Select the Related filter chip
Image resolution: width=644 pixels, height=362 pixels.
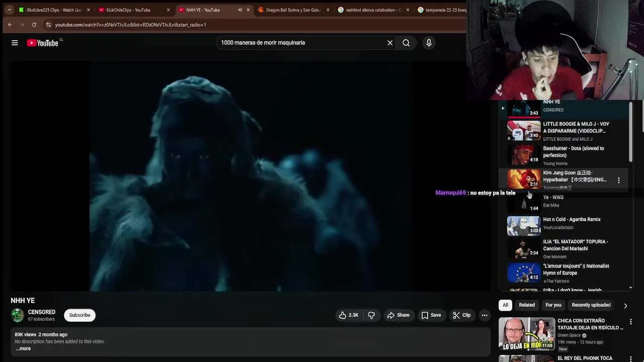(527, 305)
